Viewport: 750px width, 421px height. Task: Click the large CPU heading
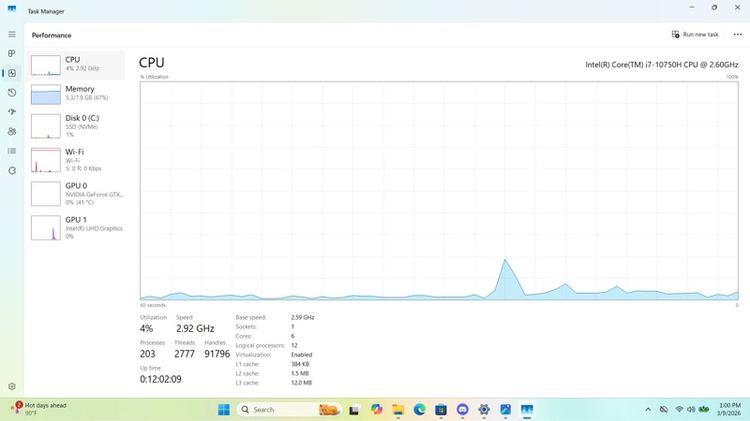click(152, 63)
